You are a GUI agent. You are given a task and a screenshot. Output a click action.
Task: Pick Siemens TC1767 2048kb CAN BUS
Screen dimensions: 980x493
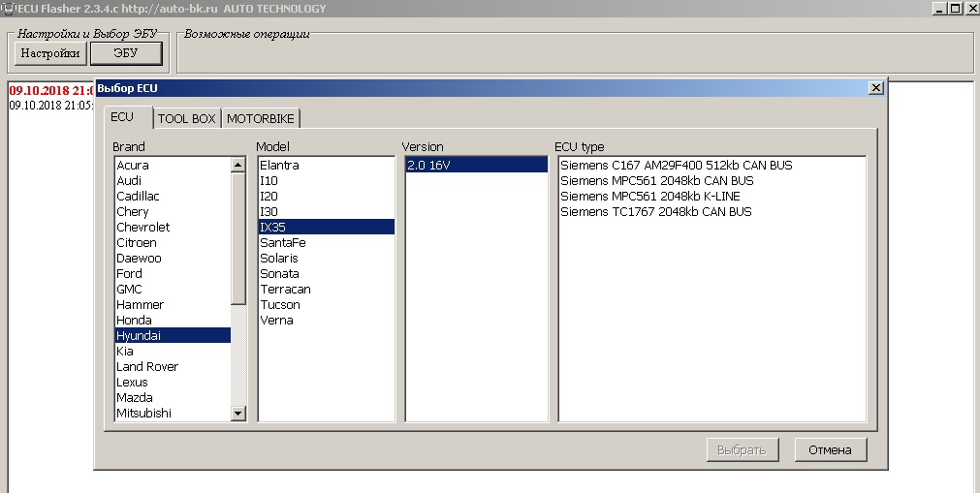pos(712,212)
